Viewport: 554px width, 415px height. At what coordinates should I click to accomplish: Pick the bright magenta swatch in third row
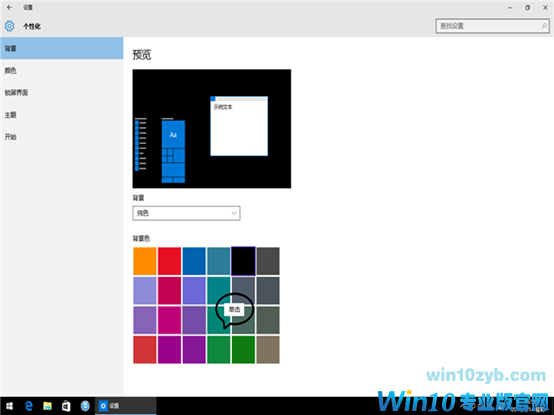pos(169,320)
